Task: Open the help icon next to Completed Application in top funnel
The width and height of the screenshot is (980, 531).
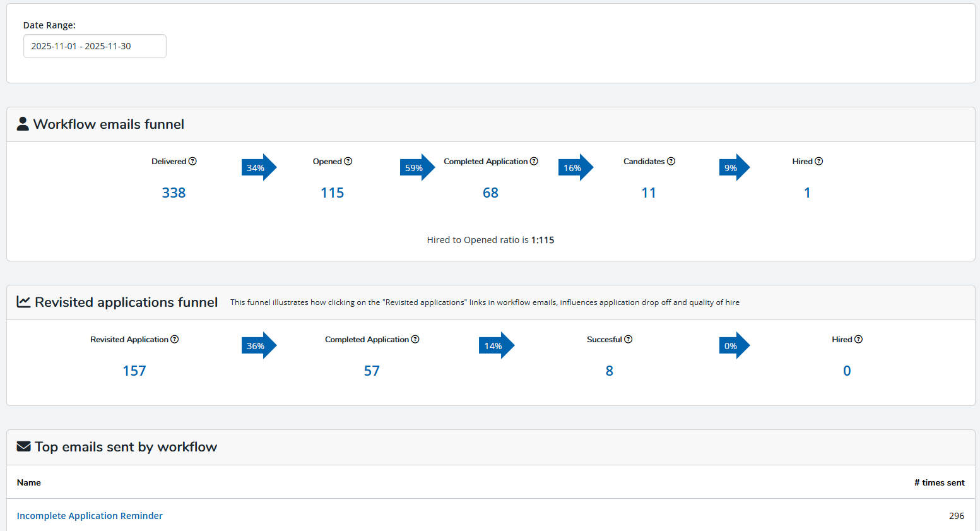Action: [x=534, y=161]
